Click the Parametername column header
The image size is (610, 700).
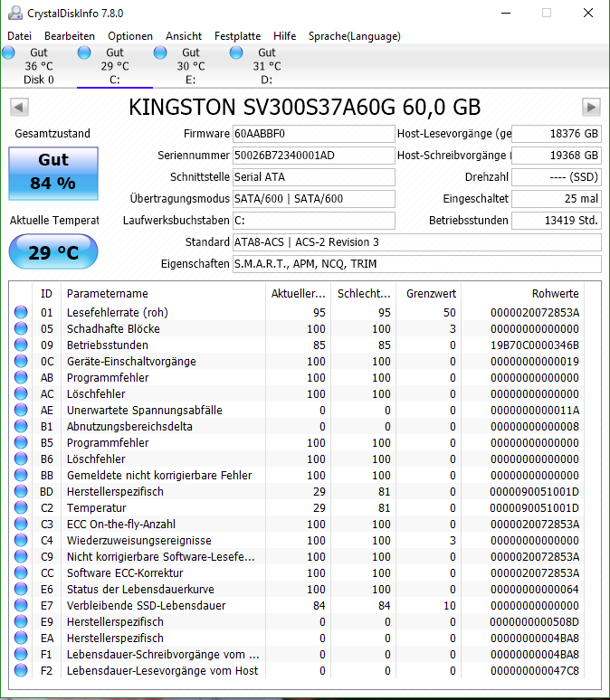163,293
